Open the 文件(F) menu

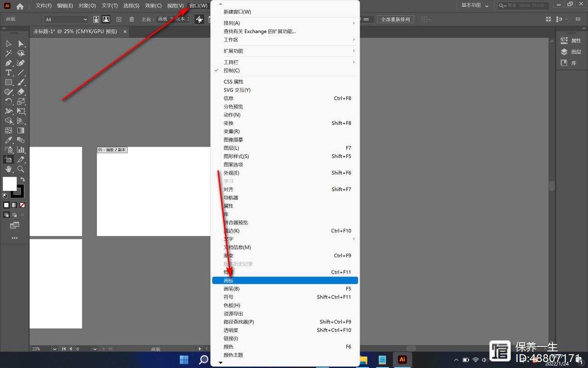coord(44,6)
